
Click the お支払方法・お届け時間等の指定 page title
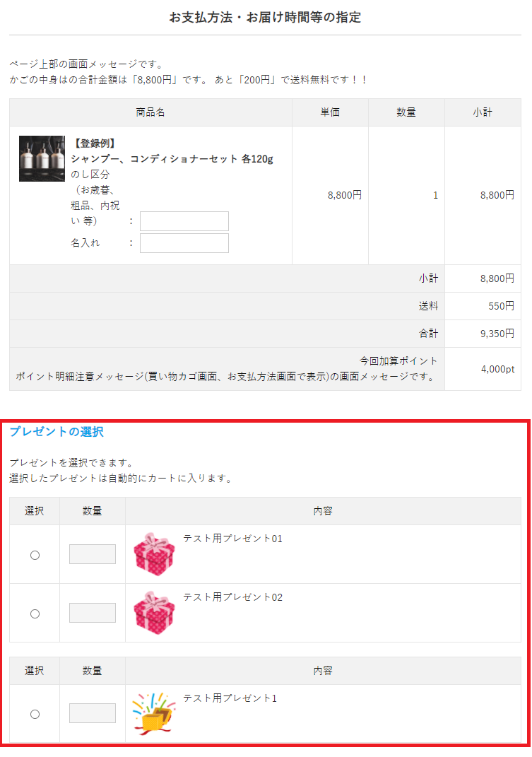pos(265,17)
